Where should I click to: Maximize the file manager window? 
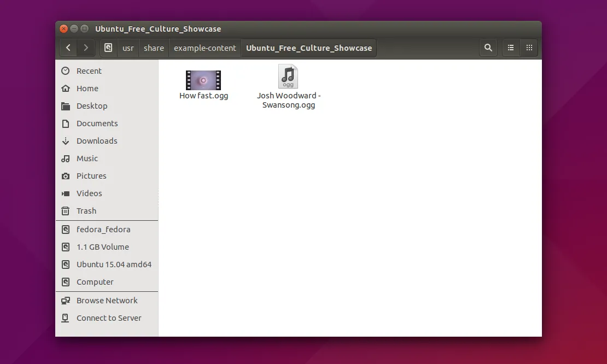tap(84, 28)
